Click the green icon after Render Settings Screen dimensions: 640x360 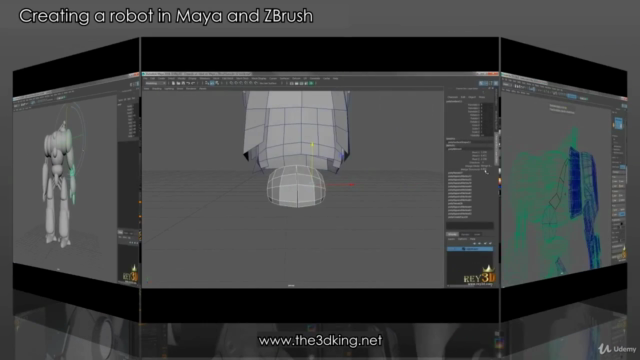pyautogui.click(x=311, y=83)
